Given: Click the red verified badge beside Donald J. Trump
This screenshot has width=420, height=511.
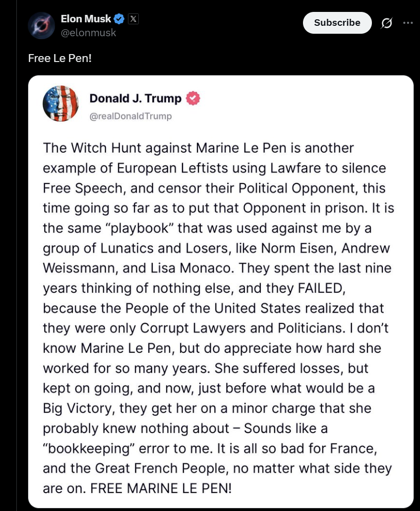Looking at the screenshot, I should click(193, 98).
